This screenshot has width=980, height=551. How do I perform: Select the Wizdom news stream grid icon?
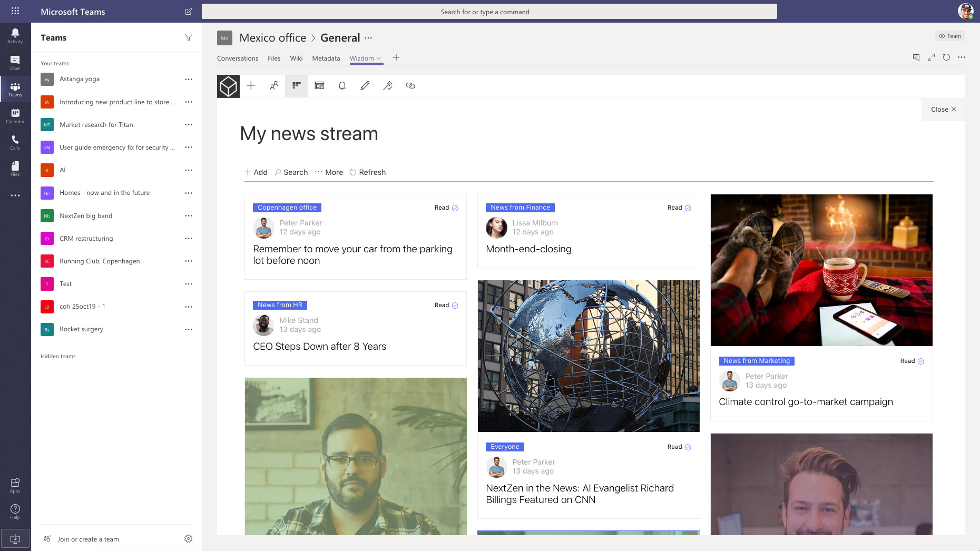point(297,85)
